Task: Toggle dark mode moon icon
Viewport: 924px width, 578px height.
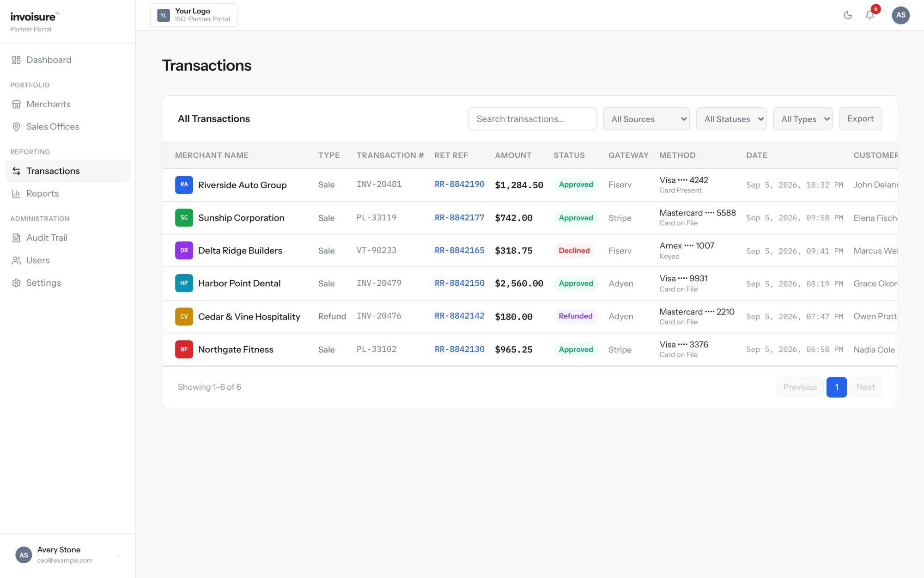Action: pyautogui.click(x=848, y=15)
